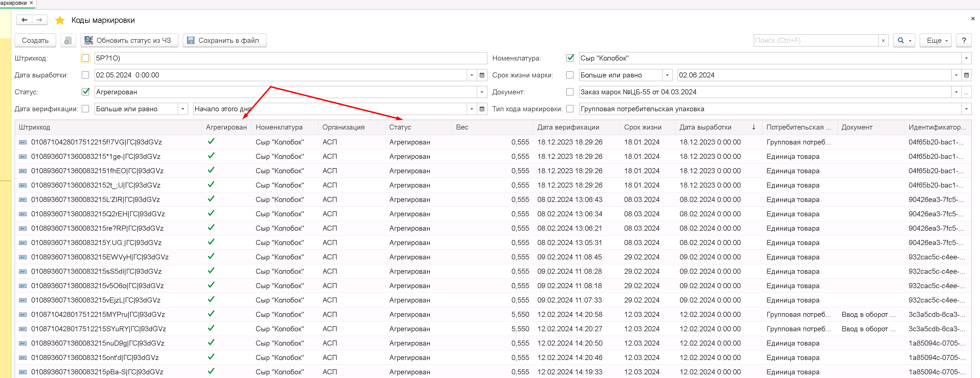Click Обновить статус из ЧЗ button
Viewport: 980px width, 378px height.
pyautogui.click(x=129, y=40)
